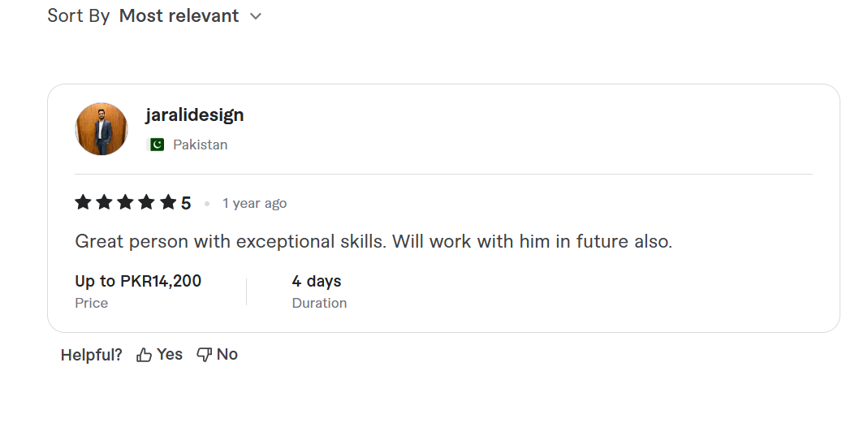Click the first rating star
This screenshot has height=423, width=868.
click(83, 202)
